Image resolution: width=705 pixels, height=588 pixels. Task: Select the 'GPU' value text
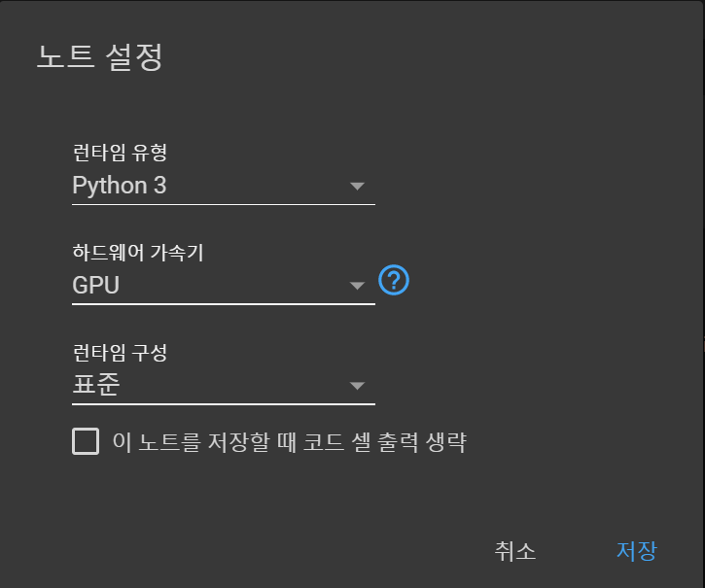(x=96, y=286)
